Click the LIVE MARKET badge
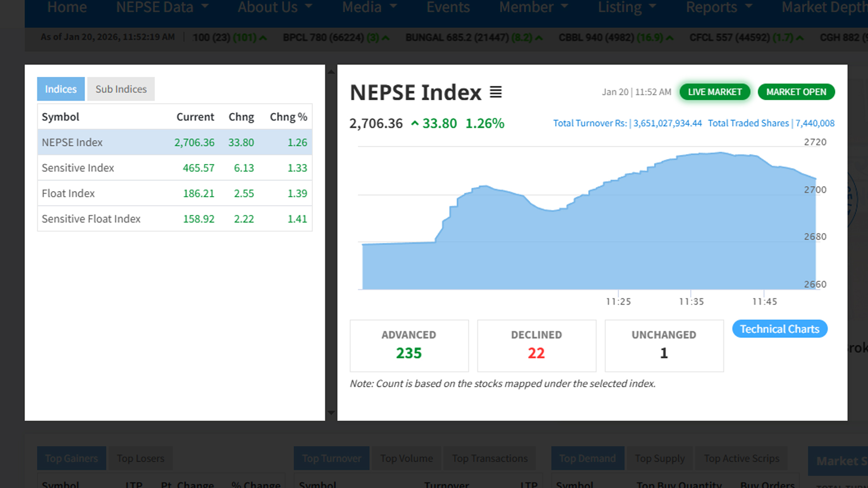Screen dimensions: 868x488 (714, 92)
